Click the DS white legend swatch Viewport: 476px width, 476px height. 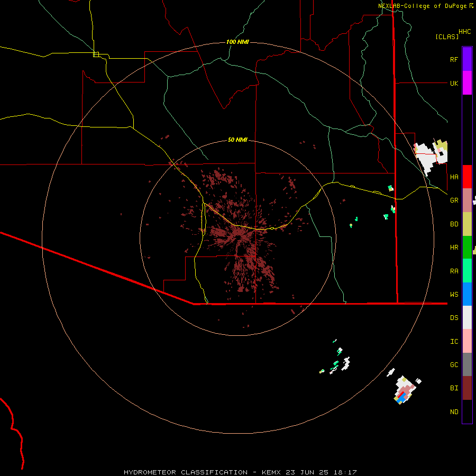467,317
